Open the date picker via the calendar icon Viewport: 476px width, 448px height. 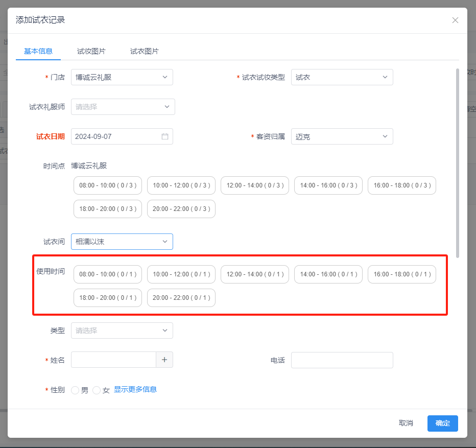pos(163,136)
